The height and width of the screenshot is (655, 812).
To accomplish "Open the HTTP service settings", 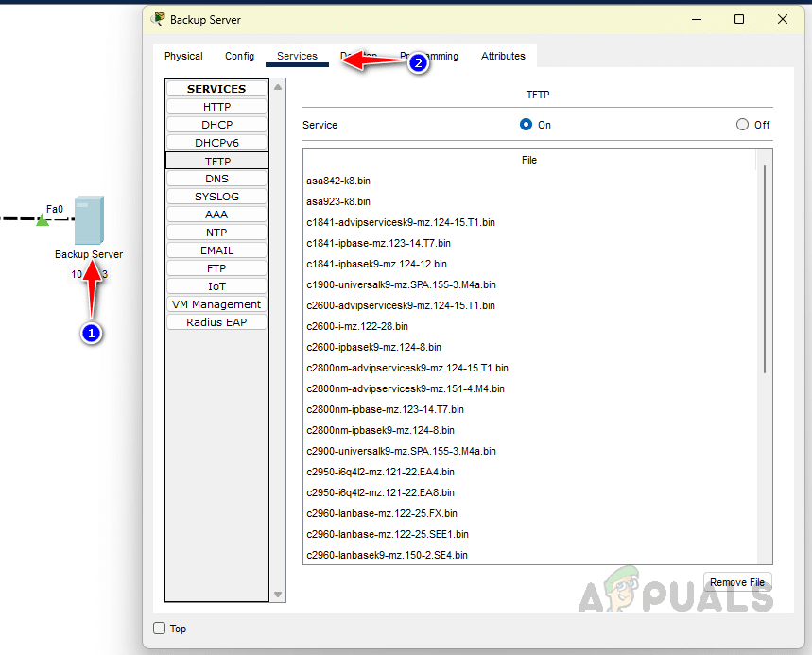I will coord(216,107).
